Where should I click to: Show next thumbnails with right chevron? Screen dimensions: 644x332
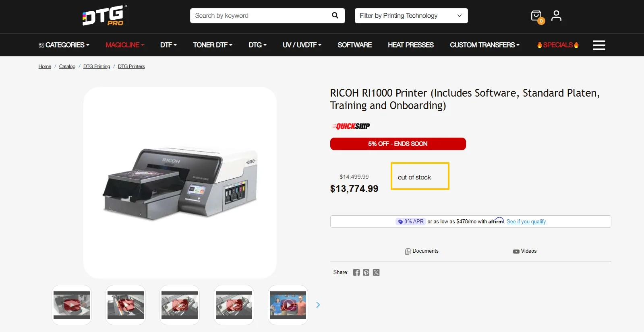318,305
